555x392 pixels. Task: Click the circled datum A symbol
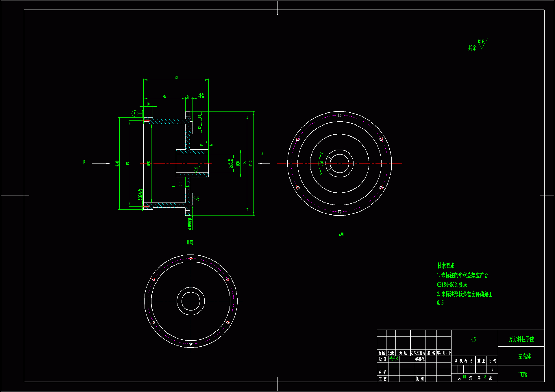tap(135, 114)
